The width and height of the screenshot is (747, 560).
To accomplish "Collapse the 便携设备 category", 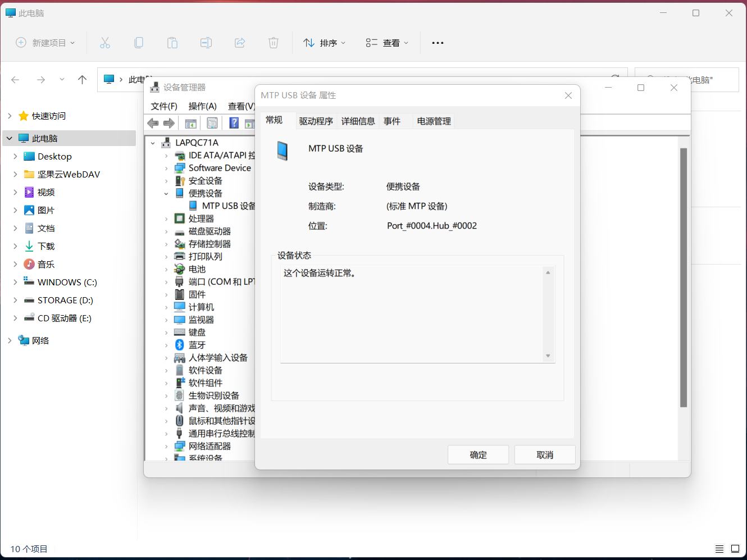I will point(166,194).
